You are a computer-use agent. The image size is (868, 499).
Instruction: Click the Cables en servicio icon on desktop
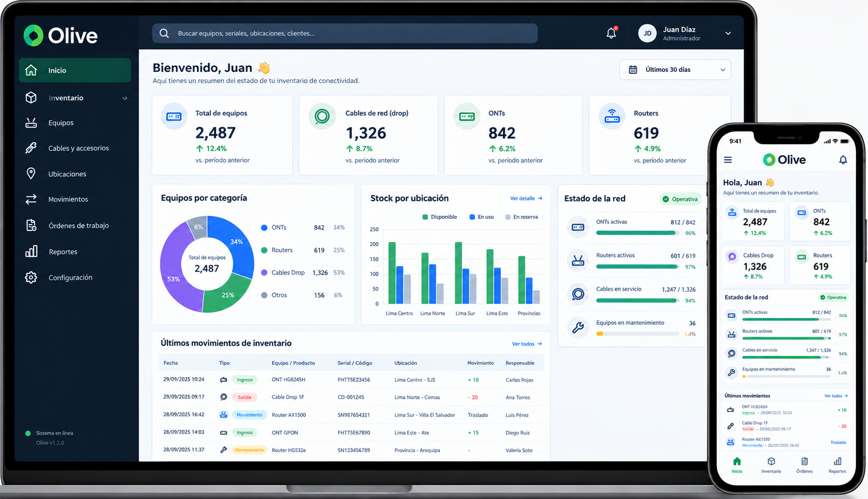coord(578,294)
